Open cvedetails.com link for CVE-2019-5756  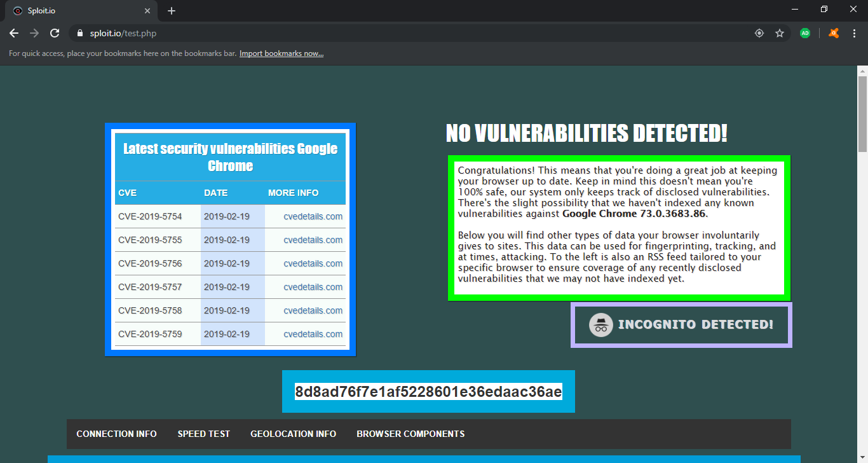(313, 263)
